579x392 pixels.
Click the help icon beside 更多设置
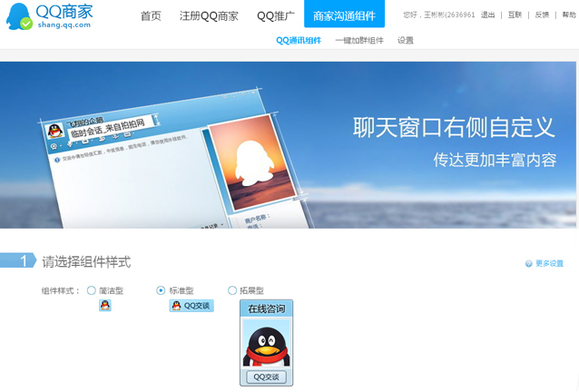[529, 263]
